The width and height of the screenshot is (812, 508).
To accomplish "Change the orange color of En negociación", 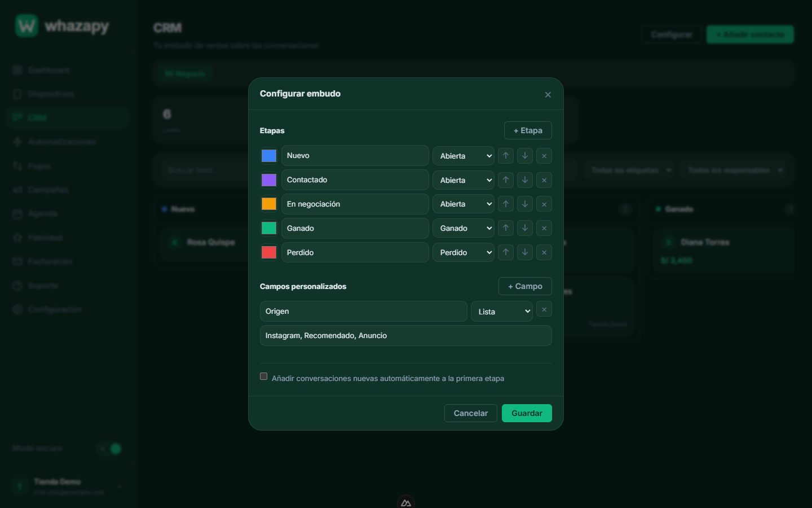I will 269,204.
